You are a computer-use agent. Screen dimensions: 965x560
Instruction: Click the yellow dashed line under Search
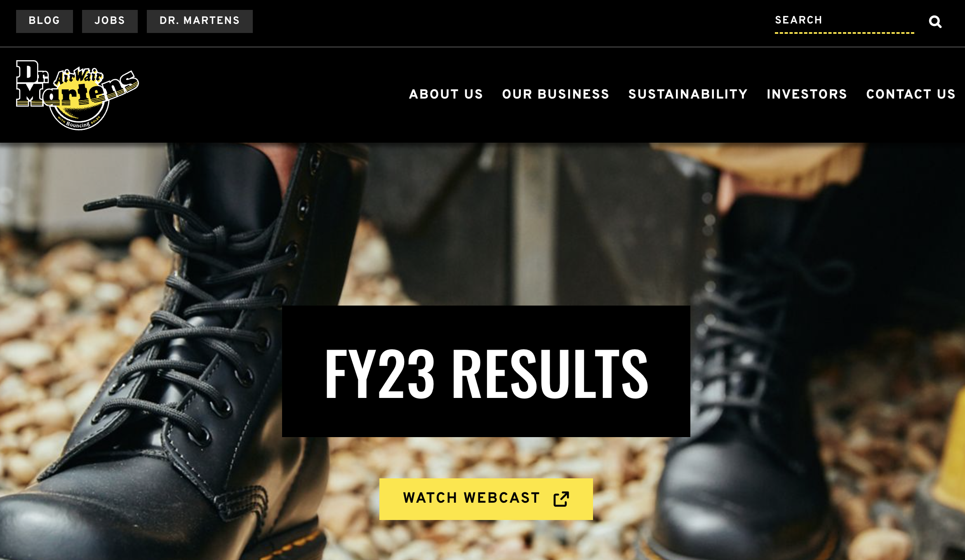pyautogui.click(x=844, y=33)
